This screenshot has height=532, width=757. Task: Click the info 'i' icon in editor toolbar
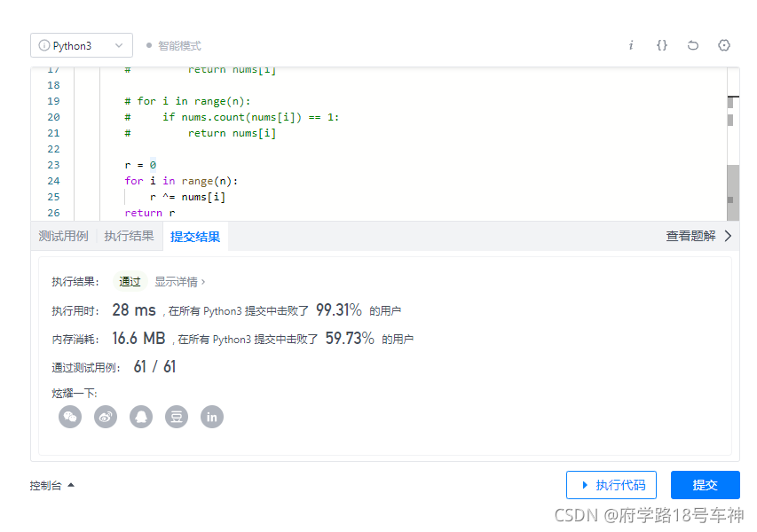point(630,45)
